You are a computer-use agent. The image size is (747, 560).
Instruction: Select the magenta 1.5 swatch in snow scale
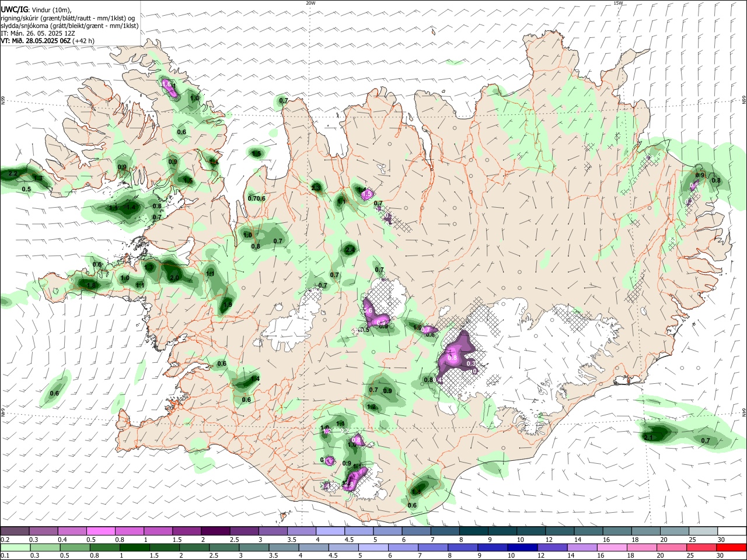[x=186, y=531]
